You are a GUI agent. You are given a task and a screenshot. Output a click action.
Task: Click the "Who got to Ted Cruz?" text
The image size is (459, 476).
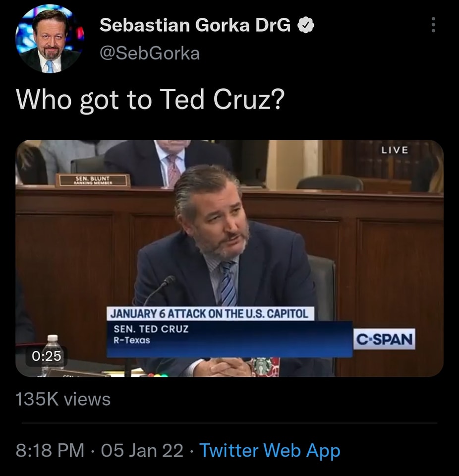point(150,100)
